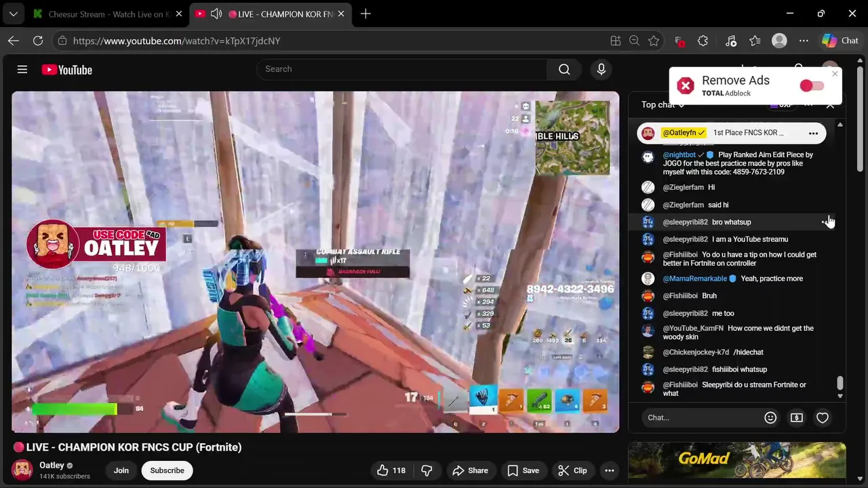Click @MamaRemarkable username in chat
The width and height of the screenshot is (868, 488).
[694, 279]
